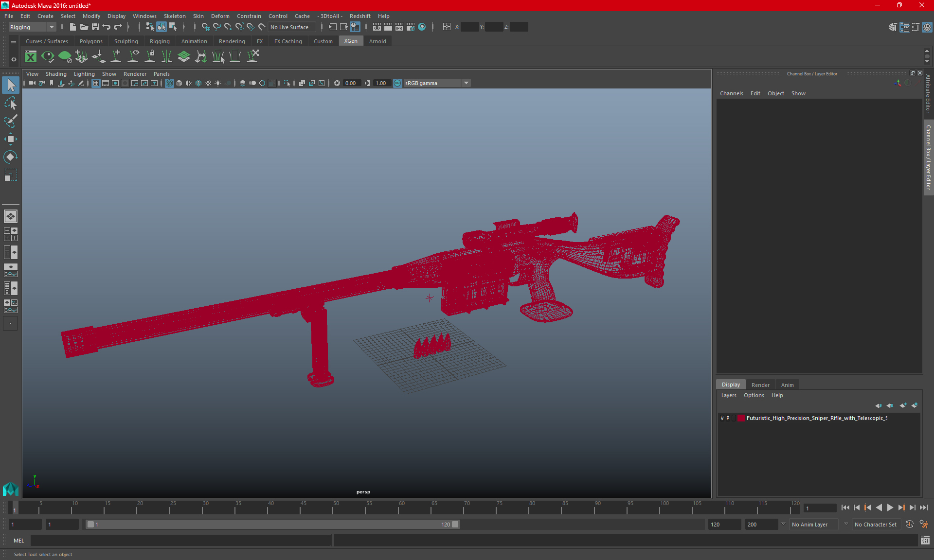The image size is (934, 560).
Task: Click the Open Scene folder icon
Action: coord(84,27)
